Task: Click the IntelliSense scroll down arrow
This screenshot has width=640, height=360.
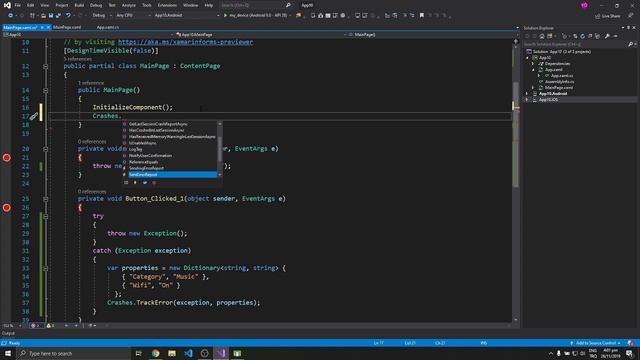Action: coord(220,175)
